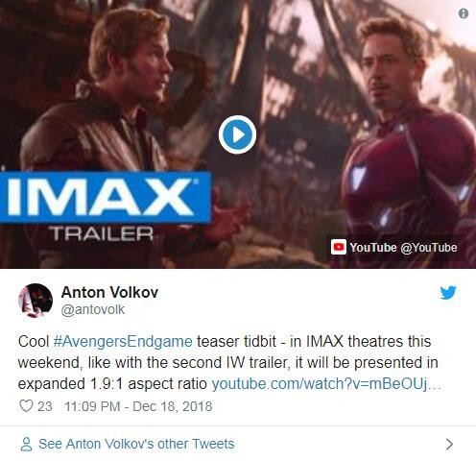Click the IMAX logo banner
The width and height of the screenshot is (476, 461).
pos(106,197)
